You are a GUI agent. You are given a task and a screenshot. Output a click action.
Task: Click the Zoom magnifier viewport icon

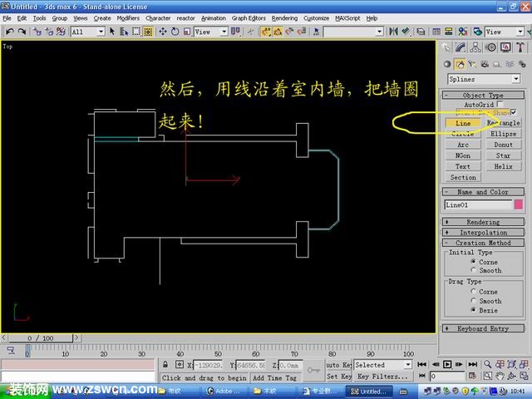point(488,365)
